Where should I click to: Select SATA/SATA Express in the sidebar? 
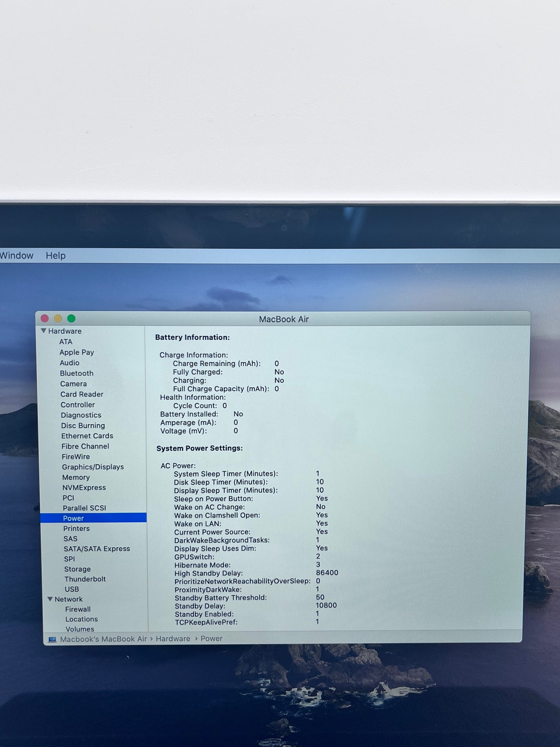97,549
